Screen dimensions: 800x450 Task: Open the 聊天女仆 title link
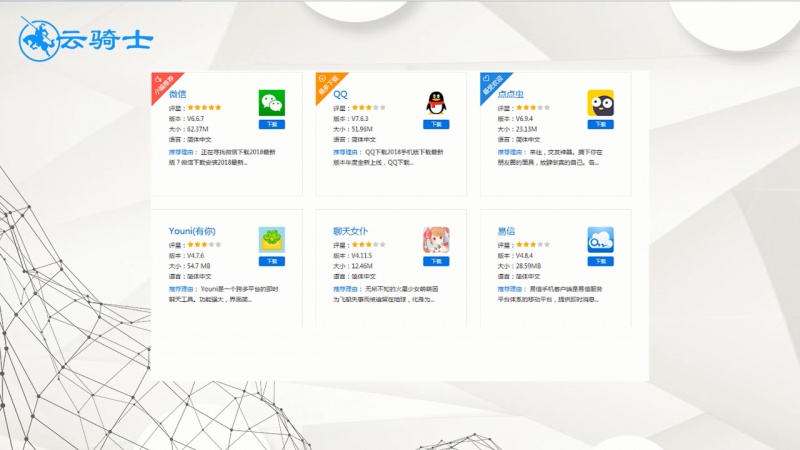pyautogui.click(x=351, y=231)
